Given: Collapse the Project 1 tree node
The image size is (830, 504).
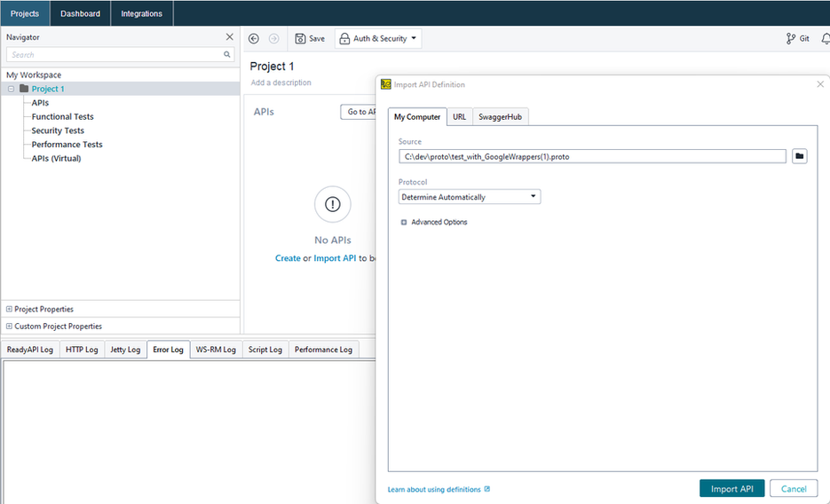Looking at the screenshot, I should 11,89.
